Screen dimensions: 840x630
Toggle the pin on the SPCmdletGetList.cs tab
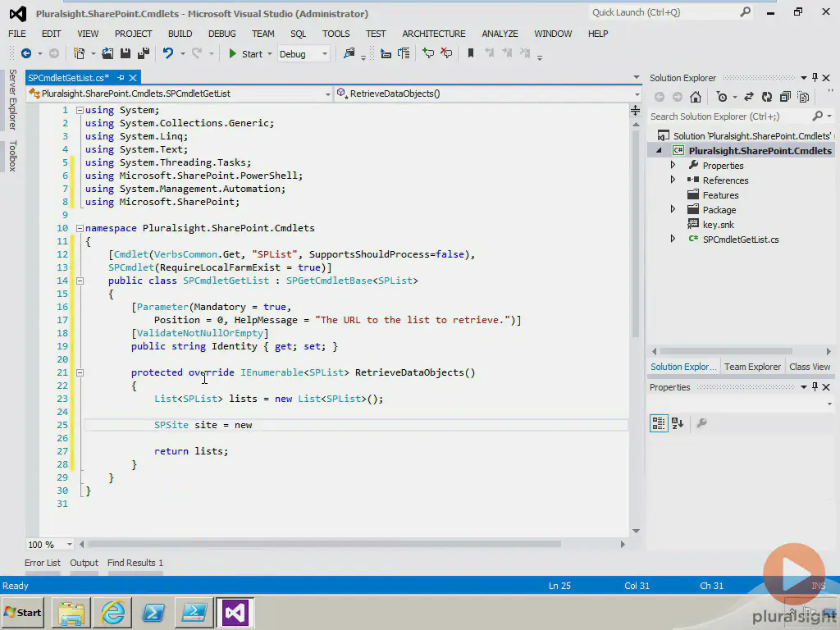[121, 78]
